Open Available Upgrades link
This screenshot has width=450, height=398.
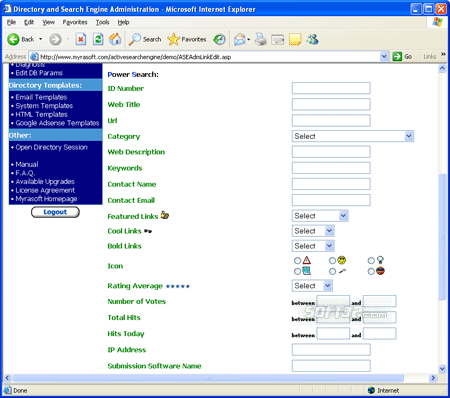tap(45, 182)
